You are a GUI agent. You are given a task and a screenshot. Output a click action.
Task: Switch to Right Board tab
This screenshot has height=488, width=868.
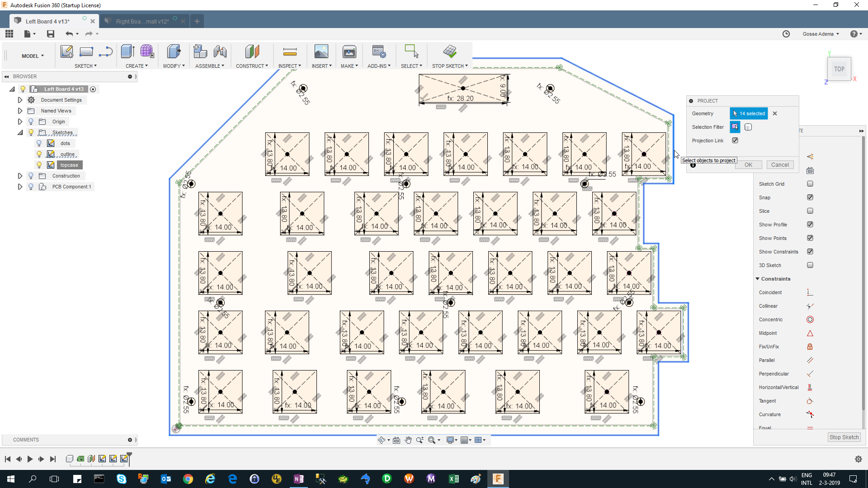(x=142, y=21)
